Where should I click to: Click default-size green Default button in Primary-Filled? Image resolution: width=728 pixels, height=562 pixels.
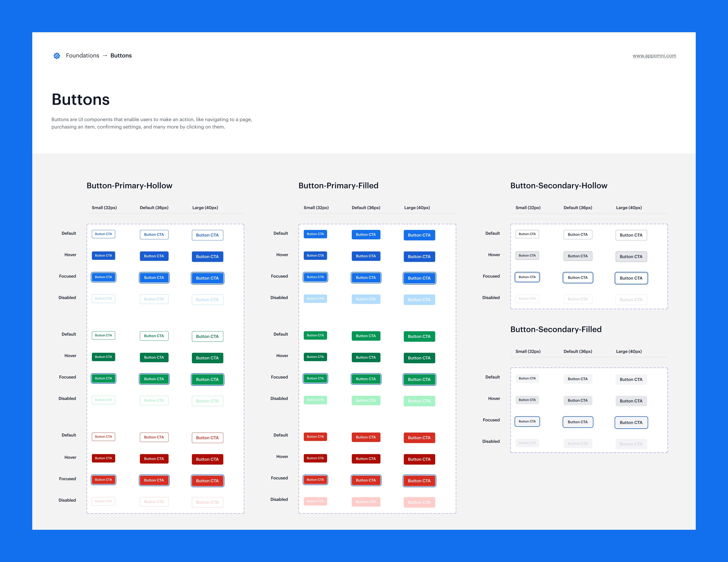coord(366,336)
